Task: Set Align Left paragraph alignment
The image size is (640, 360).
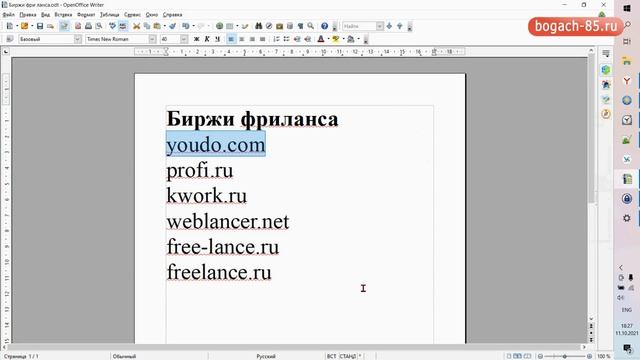Action: coord(231,39)
